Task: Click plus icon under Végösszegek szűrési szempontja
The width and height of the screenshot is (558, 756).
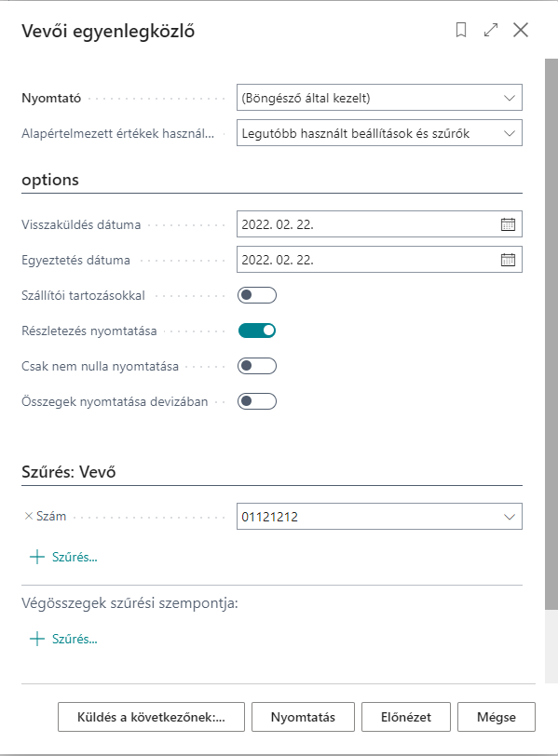Action: coord(37,639)
